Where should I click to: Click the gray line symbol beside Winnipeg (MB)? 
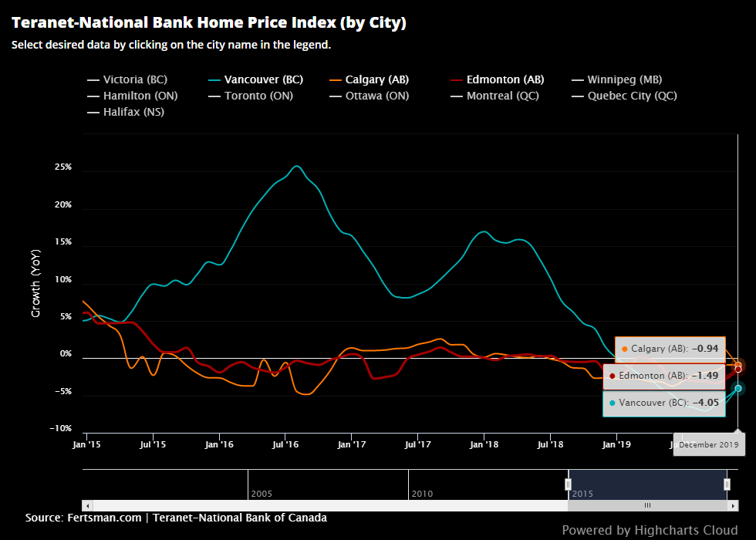[x=579, y=79]
